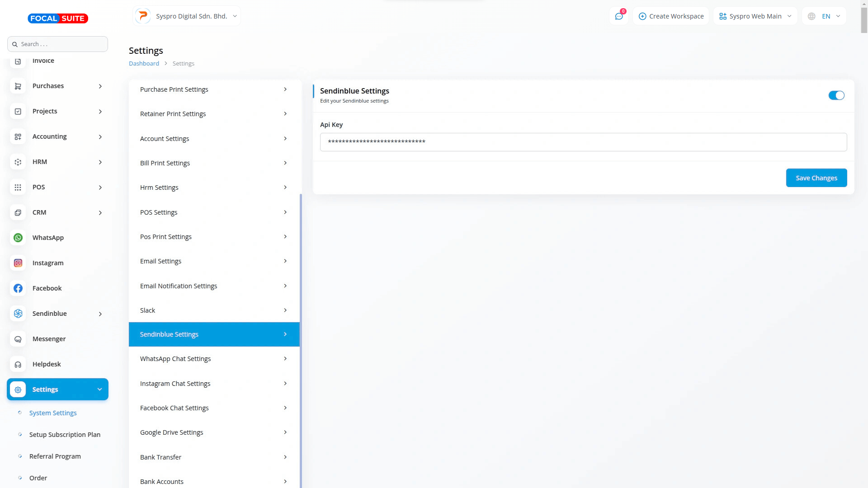Viewport: 868px width, 488px height.
Task: Disable the Sendinblue Settings toggle
Action: (836, 95)
